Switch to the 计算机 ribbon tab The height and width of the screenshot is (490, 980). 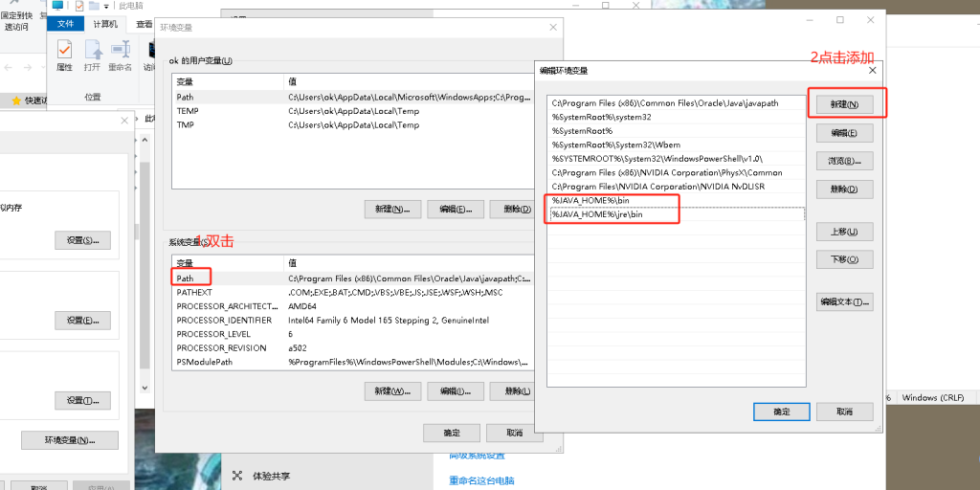tap(105, 24)
